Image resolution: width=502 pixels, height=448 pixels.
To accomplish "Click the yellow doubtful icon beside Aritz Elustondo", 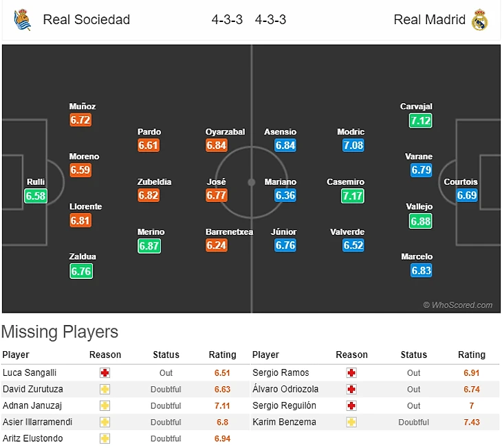I will click(x=105, y=438).
